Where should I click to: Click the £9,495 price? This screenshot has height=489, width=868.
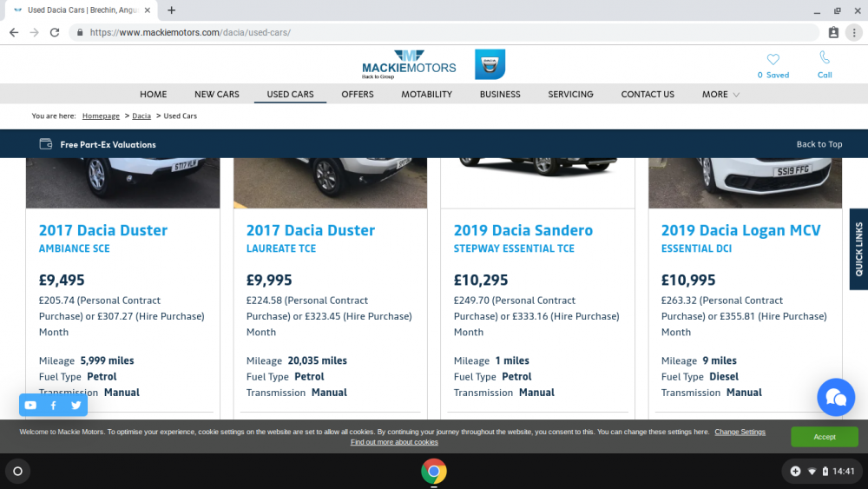62,281
